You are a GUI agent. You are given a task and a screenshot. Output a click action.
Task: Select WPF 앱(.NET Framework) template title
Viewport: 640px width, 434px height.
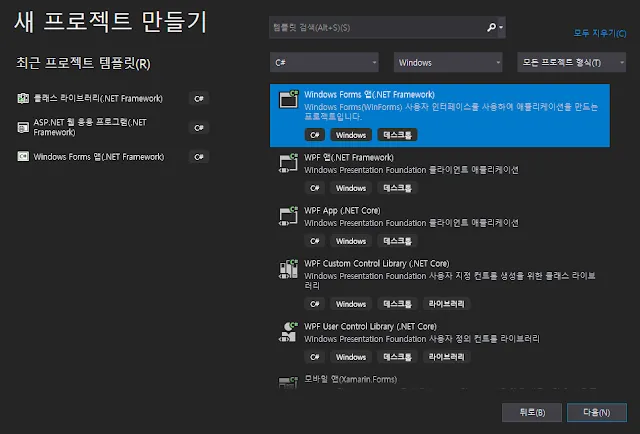click(x=349, y=158)
